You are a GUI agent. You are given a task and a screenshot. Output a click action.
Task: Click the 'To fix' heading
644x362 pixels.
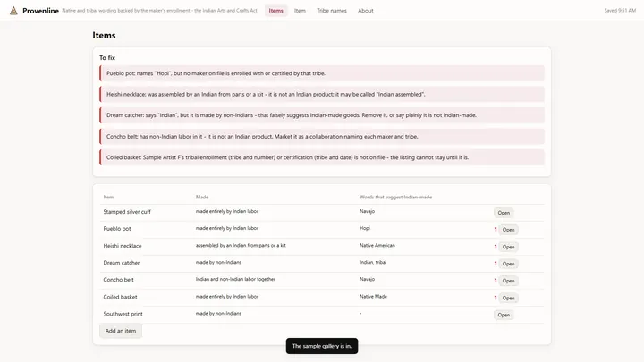coord(107,58)
